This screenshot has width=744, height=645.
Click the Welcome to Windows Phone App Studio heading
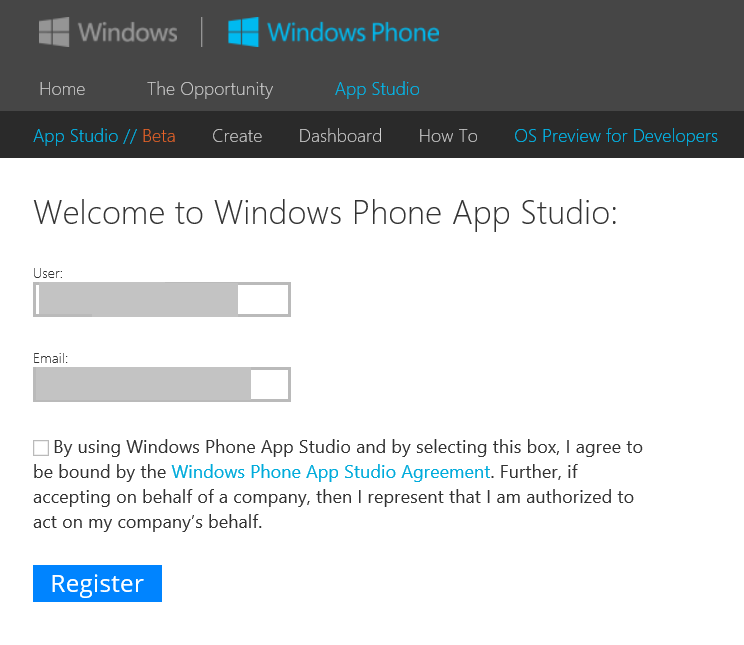(326, 213)
